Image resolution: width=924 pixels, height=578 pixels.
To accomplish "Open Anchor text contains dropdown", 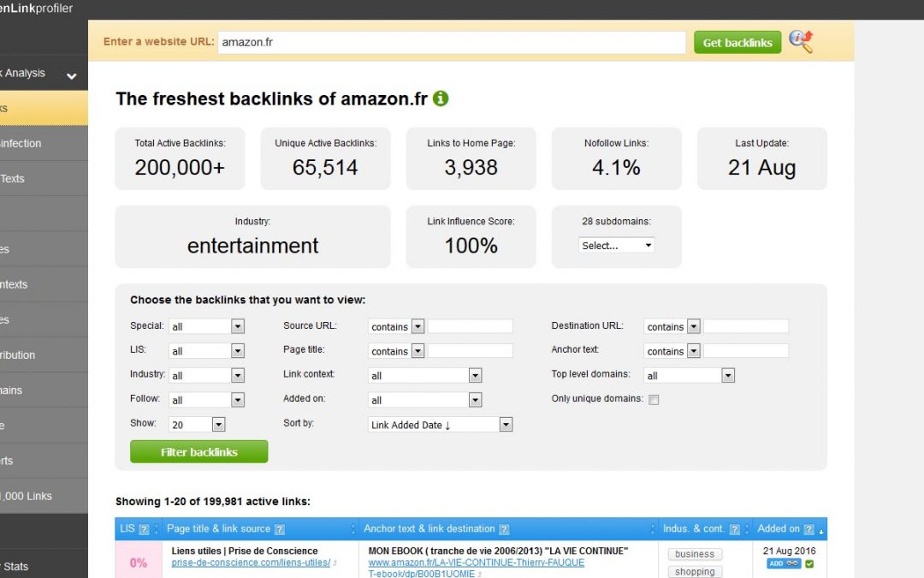I will tap(672, 351).
